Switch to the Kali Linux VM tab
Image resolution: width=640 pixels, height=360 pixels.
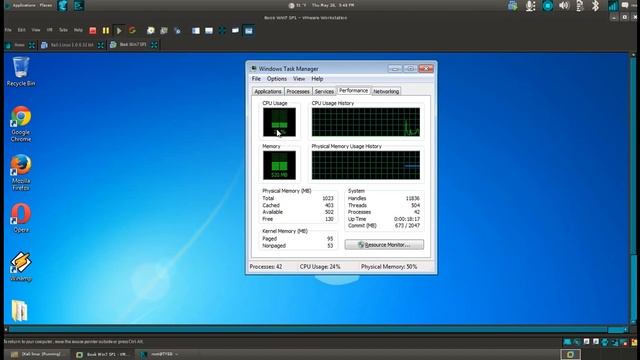(x=72, y=45)
